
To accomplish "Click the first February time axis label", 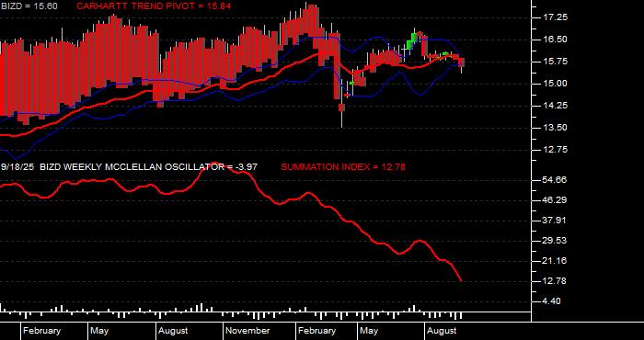I will tap(41, 331).
